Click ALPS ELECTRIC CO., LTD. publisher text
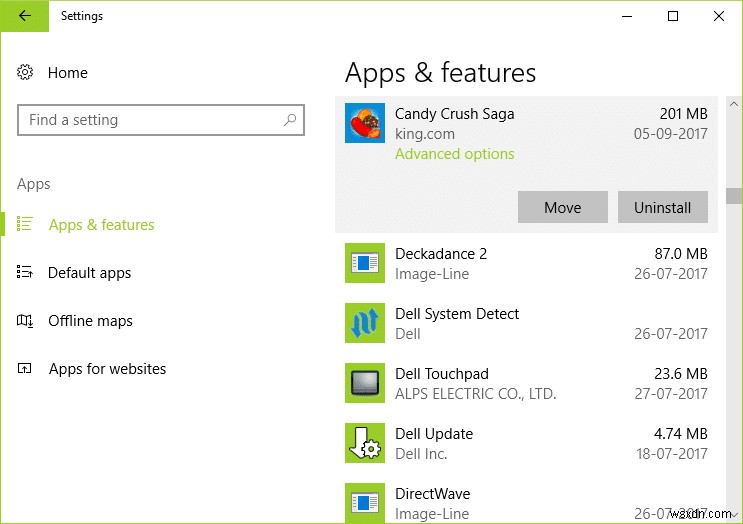Screen dimensions: 743x524 (x=475, y=394)
